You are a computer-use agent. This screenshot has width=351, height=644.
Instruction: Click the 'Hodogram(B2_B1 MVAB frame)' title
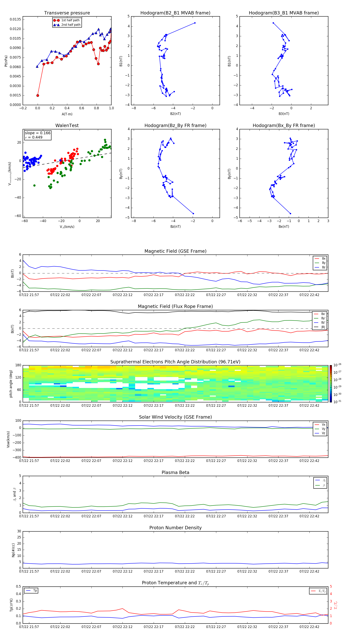coord(175,13)
